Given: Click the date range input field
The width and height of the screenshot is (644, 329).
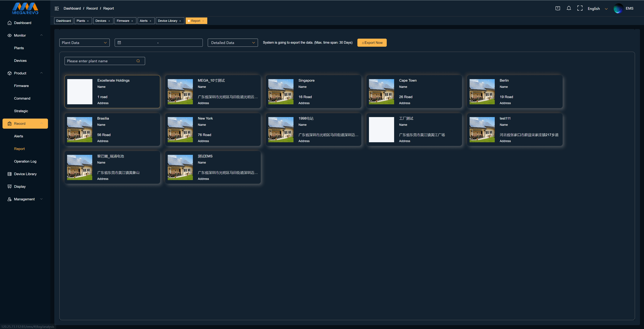Looking at the screenshot, I should pos(159,42).
